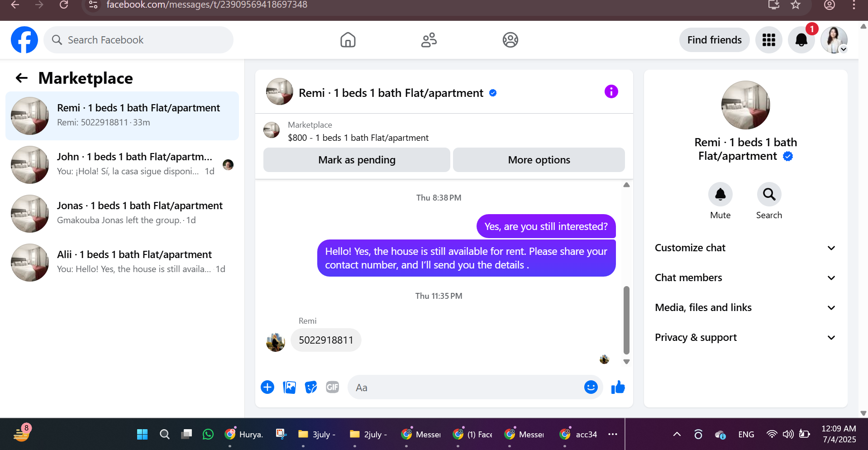
Task: Click the chat scrollbar down arrow
Action: coord(626,362)
